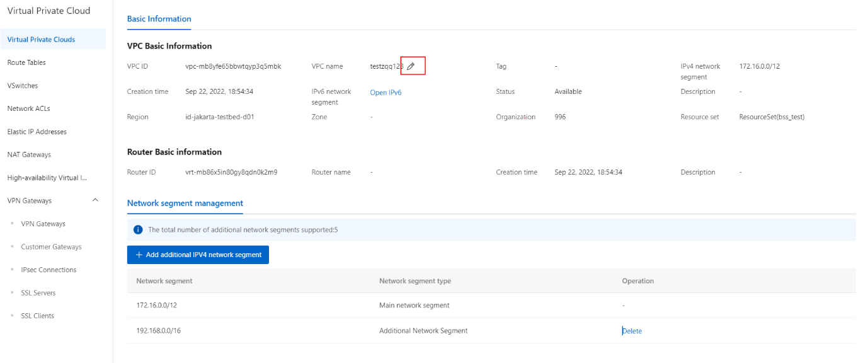This screenshot has width=868, height=363.
Task: Click the pencil icon to edit VPC name
Action: [411, 66]
